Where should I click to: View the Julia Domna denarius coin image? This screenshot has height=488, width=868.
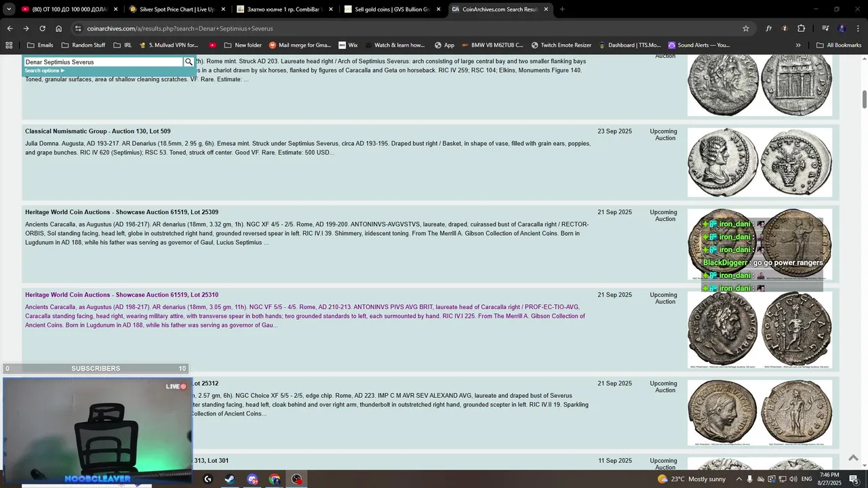tap(759, 163)
